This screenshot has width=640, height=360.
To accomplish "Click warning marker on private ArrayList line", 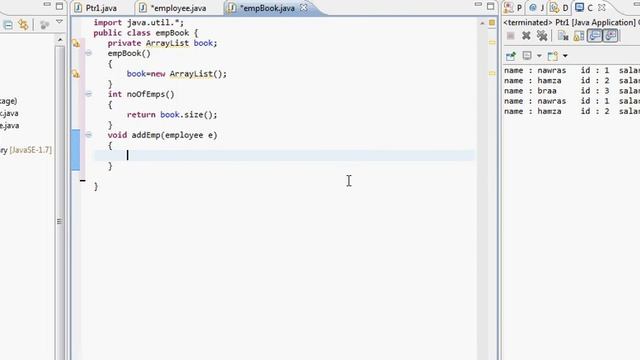I will (x=76, y=43).
